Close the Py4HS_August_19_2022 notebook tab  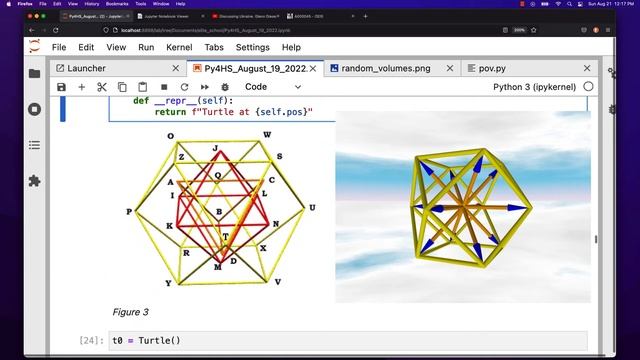(x=313, y=69)
